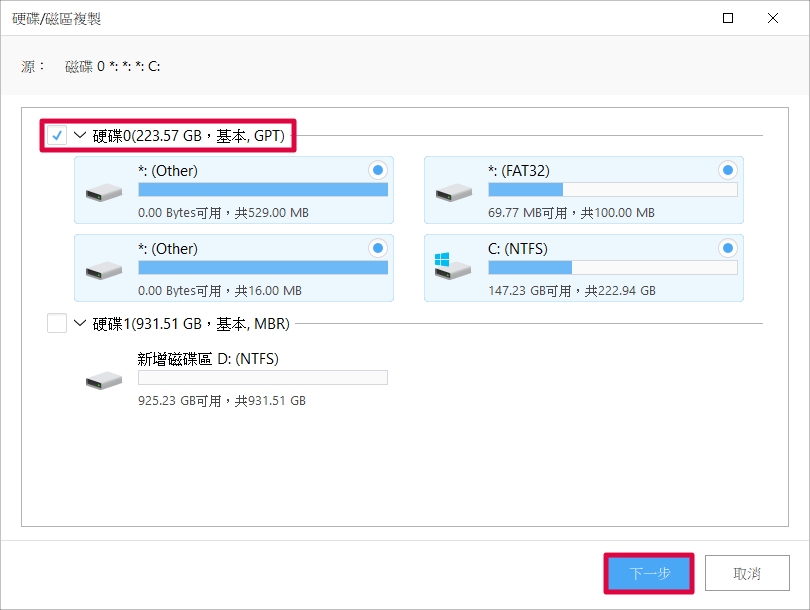The height and width of the screenshot is (610, 810).
Task: Uncheck the 硬碟0 (223.57 GB) checkbox
Action: [57, 135]
